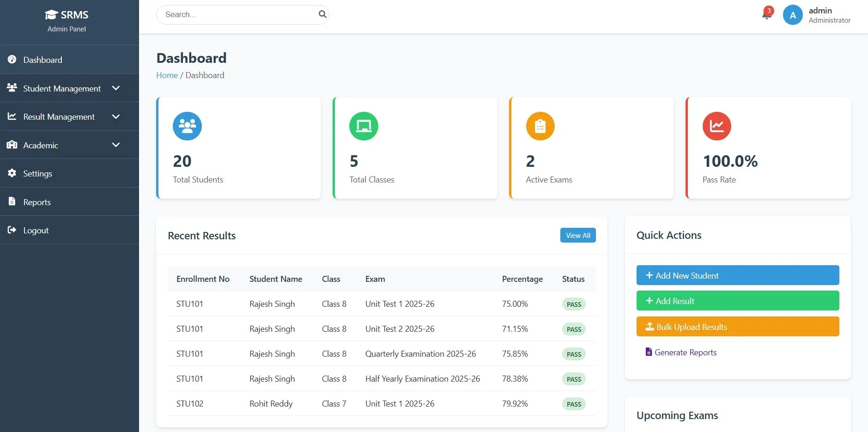Image resolution: width=868 pixels, height=432 pixels.
Task: Click the admin avatar circle
Action: tap(792, 15)
